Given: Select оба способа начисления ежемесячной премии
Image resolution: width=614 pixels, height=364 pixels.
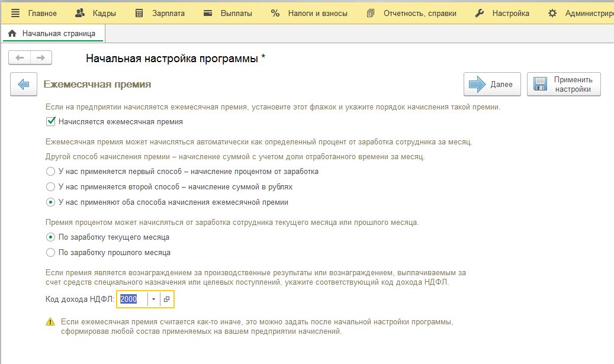Looking at the screenshot, I should [50, 202].
